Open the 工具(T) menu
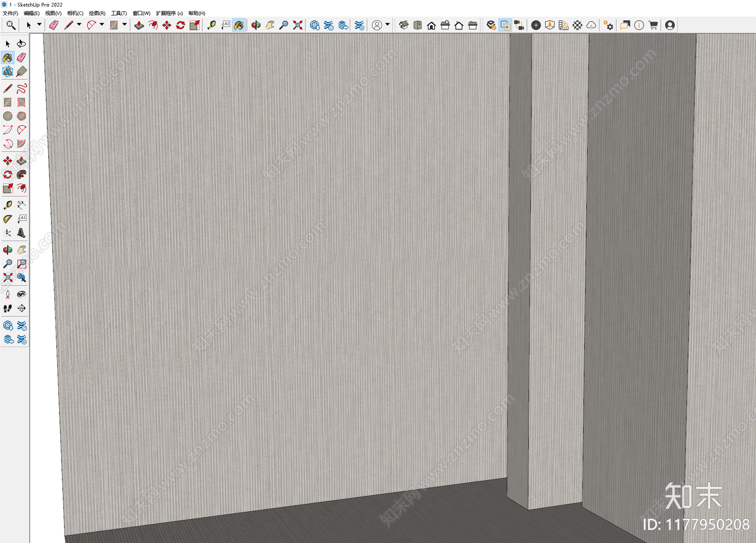The width and height of the screenshot is (756, 543). click(119, 13)
